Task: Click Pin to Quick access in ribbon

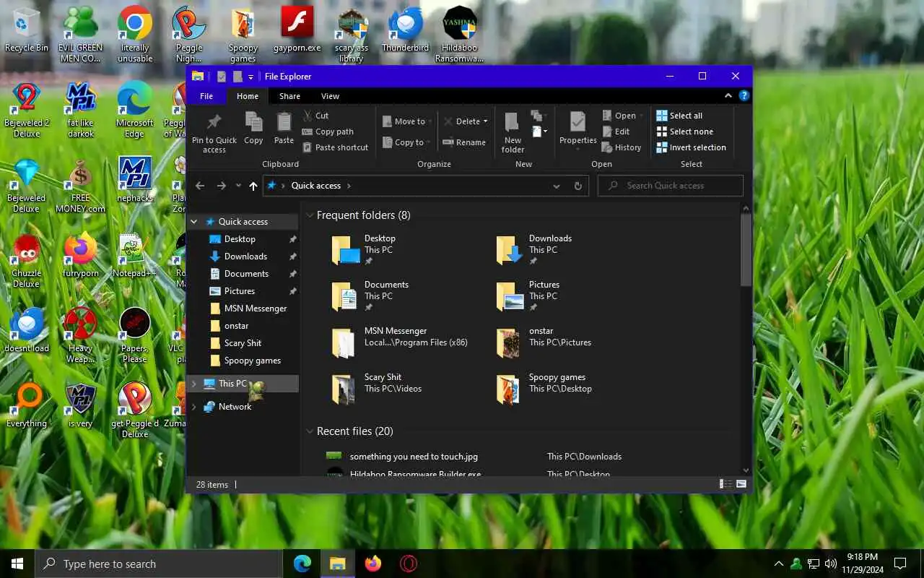Action: point(214,133)
